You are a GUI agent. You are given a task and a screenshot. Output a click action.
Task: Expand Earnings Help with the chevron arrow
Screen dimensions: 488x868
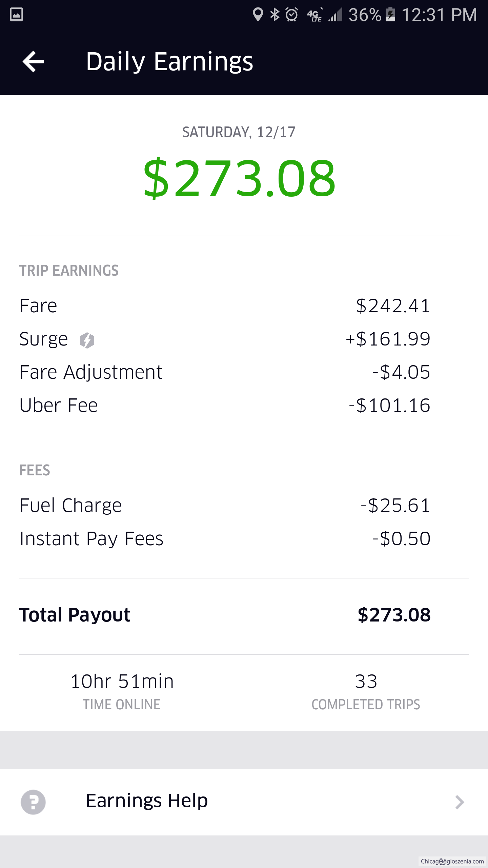click(459, 802)
